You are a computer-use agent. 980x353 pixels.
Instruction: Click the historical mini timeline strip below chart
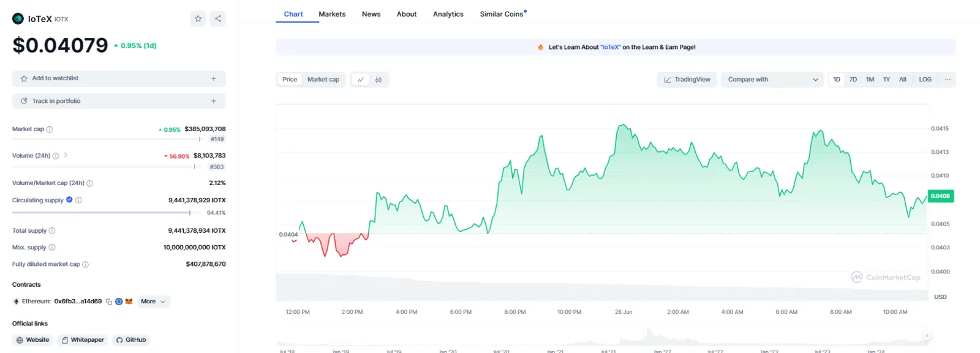click(601, 336)
